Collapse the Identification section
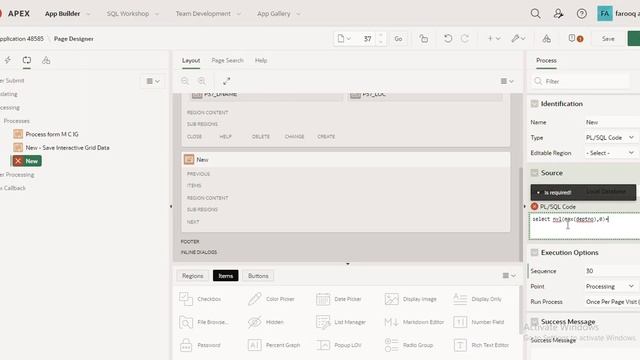 coord(534,104)
